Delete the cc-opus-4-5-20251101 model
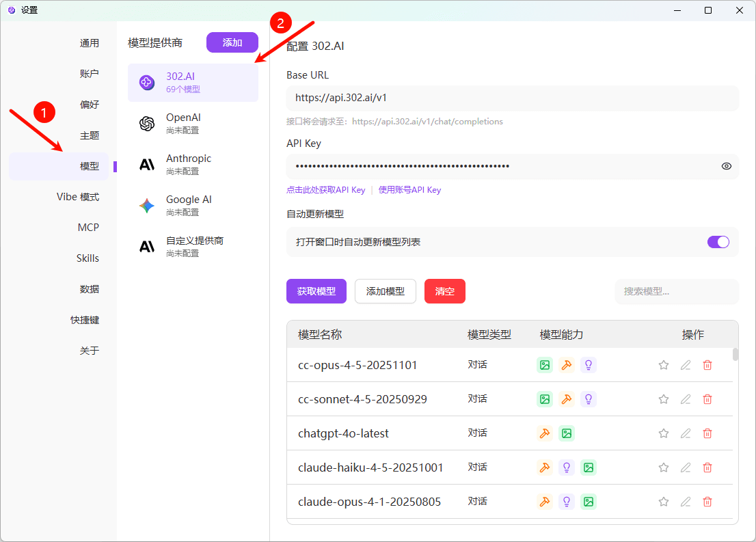 click(707, 365)
